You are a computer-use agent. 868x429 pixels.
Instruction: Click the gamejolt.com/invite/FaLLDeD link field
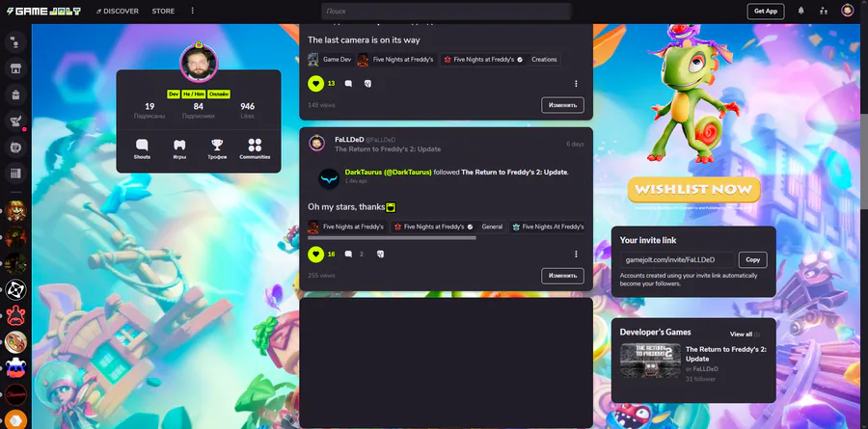coord(678,259)
